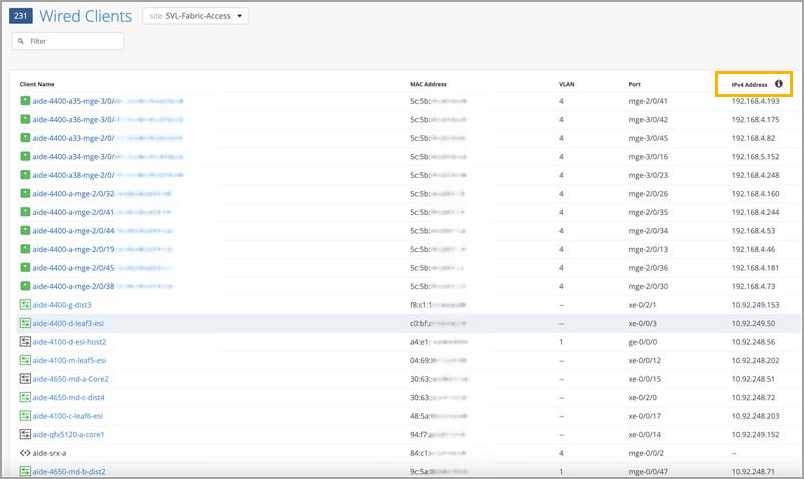The height and width of the screenshot is (479, 804).
Task: Sort by the VLAN column header
Action: [566, 84]
